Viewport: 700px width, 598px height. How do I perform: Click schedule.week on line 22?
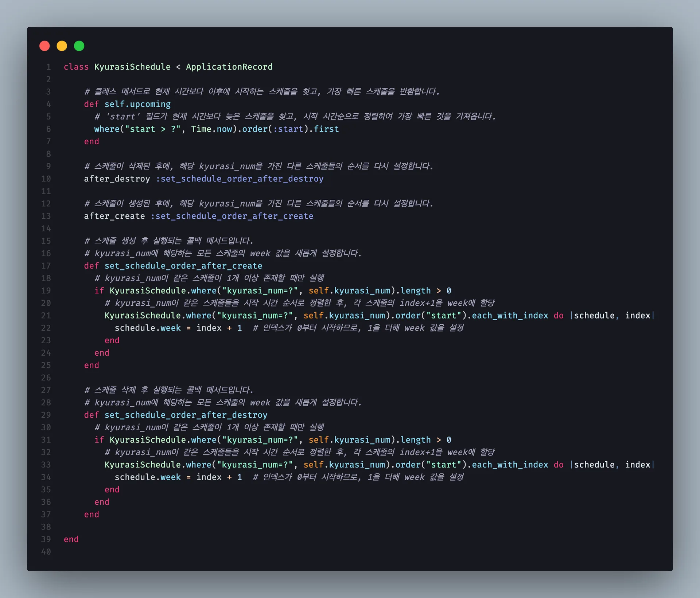pos(148,328)
